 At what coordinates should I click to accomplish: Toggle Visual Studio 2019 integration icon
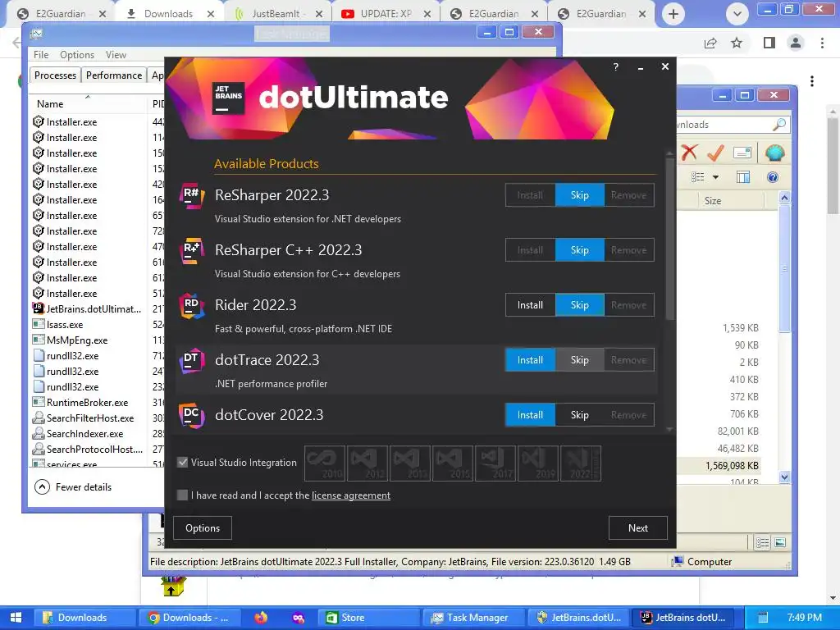(538, 463)
